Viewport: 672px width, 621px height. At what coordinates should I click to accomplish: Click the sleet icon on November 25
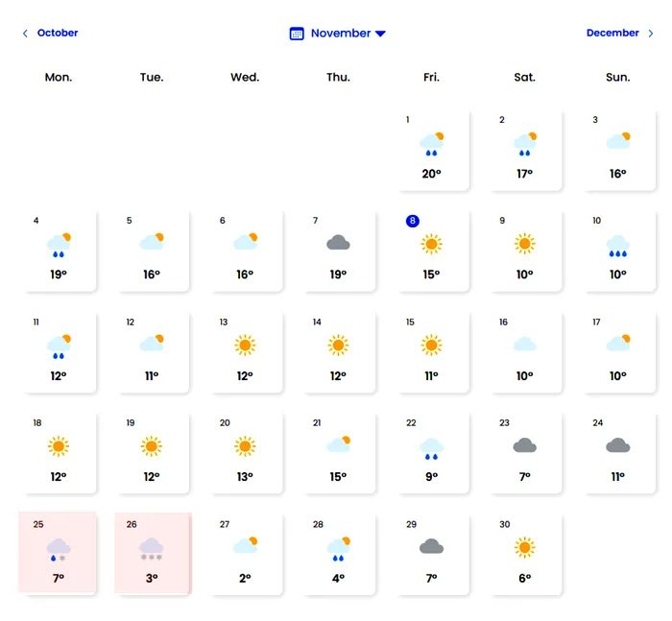pyautogui.click(x=59, y=548)
